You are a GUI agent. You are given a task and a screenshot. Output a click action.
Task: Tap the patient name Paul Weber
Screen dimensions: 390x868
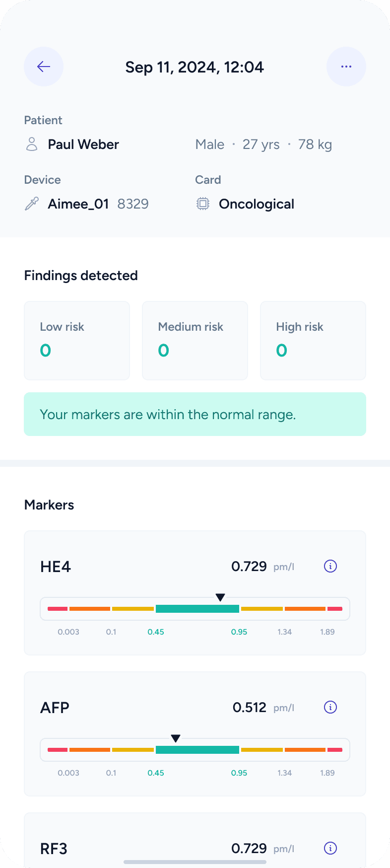click(83, 145)
